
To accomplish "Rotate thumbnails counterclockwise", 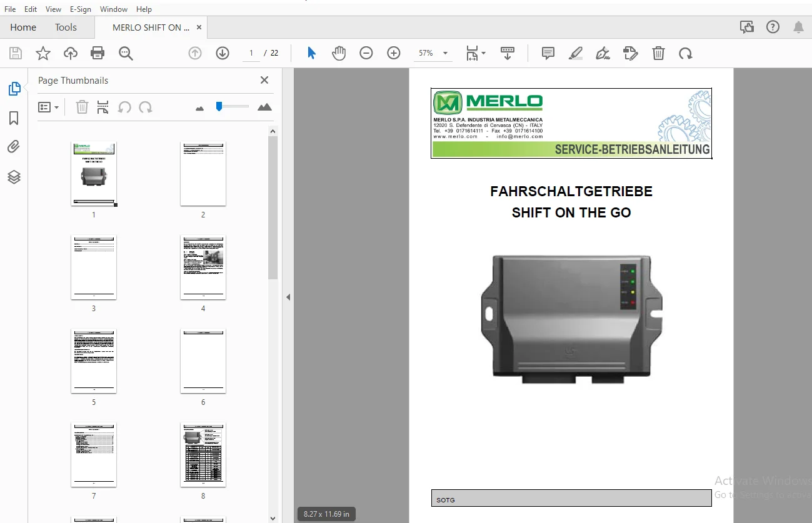I will (124, 107).
